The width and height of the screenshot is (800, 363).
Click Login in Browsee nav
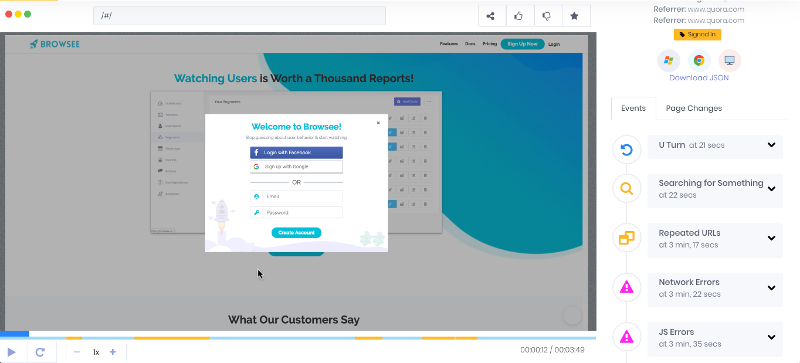[554, 44]
